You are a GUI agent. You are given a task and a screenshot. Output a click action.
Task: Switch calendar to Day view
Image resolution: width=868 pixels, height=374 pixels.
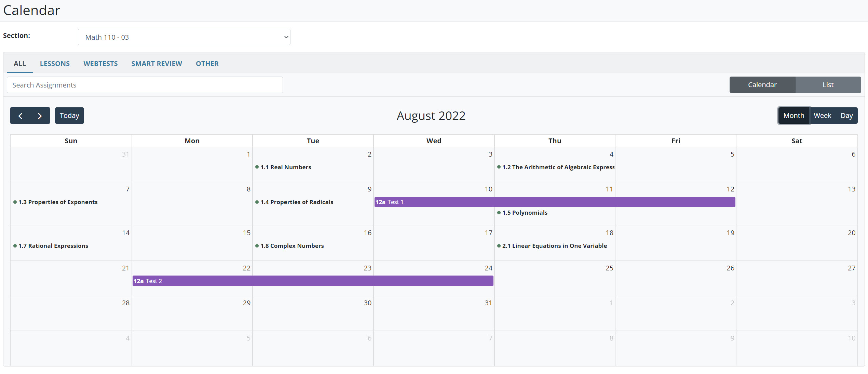[x=846, y=116]
